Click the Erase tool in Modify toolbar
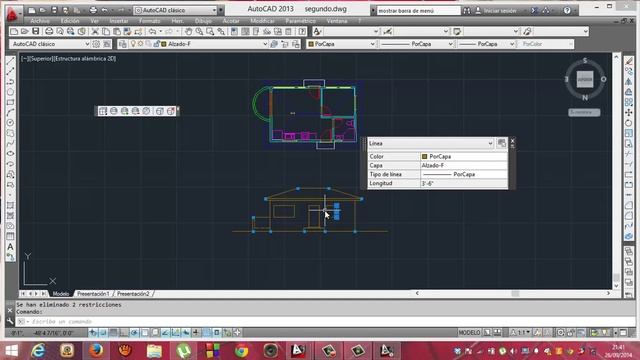 629,62
